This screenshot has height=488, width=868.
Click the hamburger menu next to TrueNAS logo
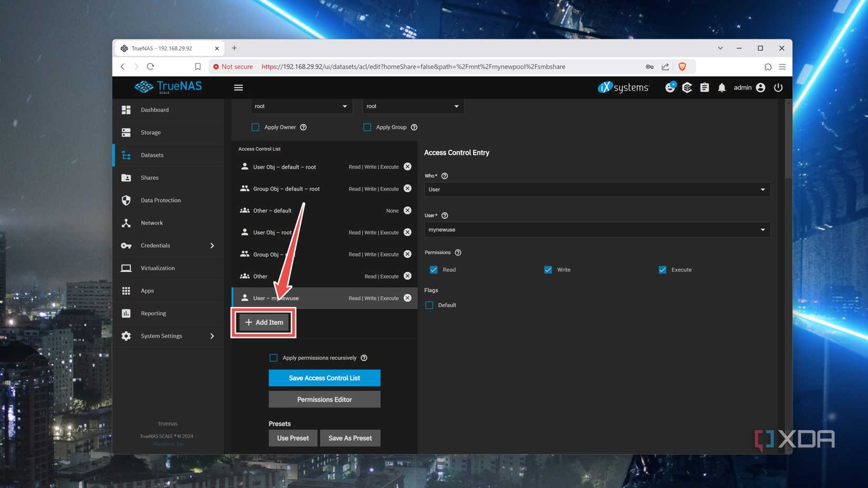(x=238, y=87)
